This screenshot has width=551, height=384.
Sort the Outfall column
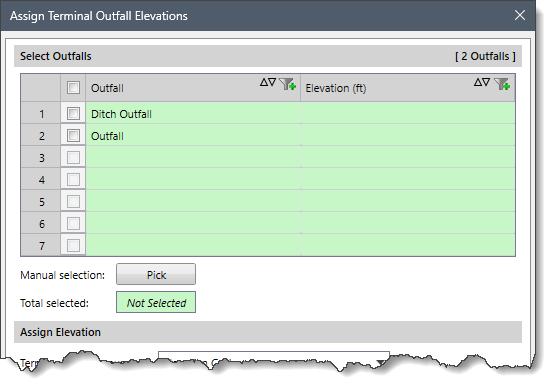click(x=268, y=83)
